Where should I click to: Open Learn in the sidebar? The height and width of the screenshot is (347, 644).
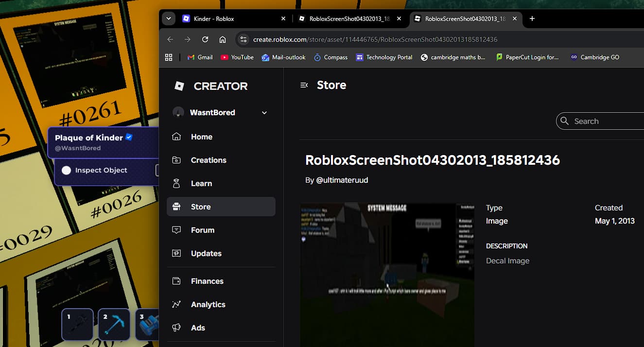(x=221, y=184)
